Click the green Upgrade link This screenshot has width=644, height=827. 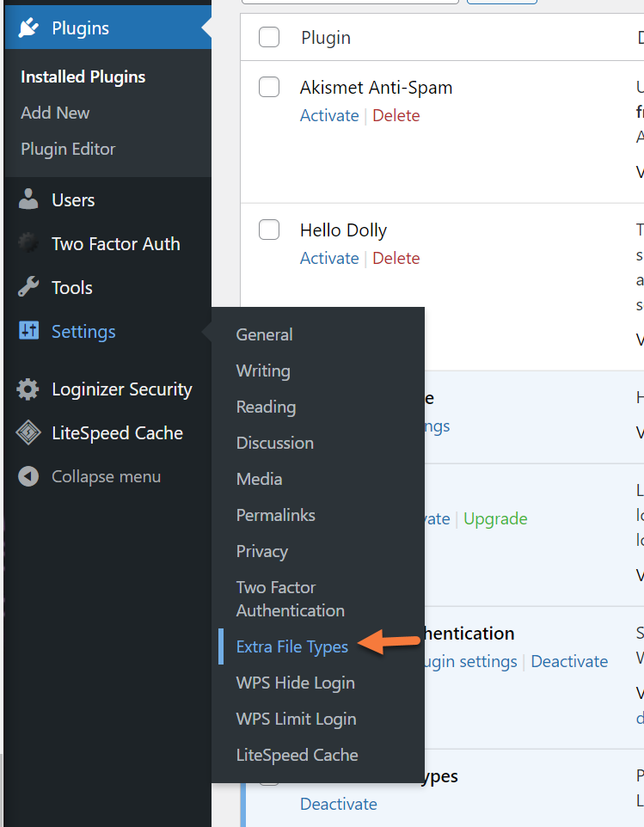point(495,518)
